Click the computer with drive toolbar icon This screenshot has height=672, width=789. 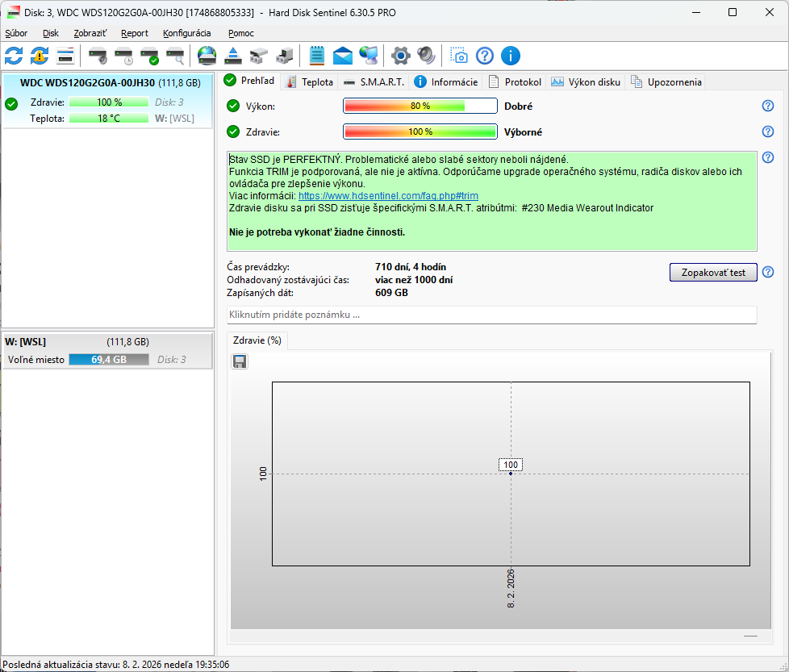284,56
